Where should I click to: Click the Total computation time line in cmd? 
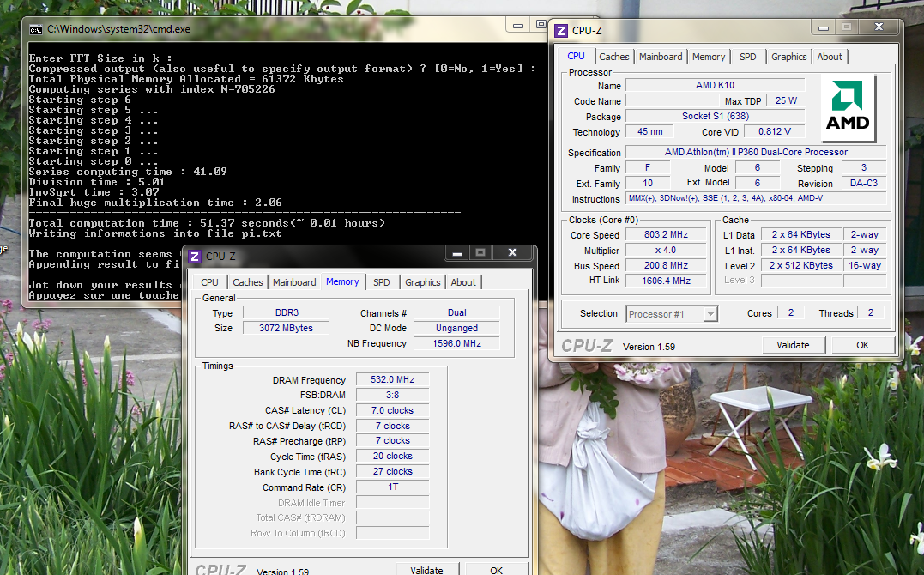click(207, 223)
